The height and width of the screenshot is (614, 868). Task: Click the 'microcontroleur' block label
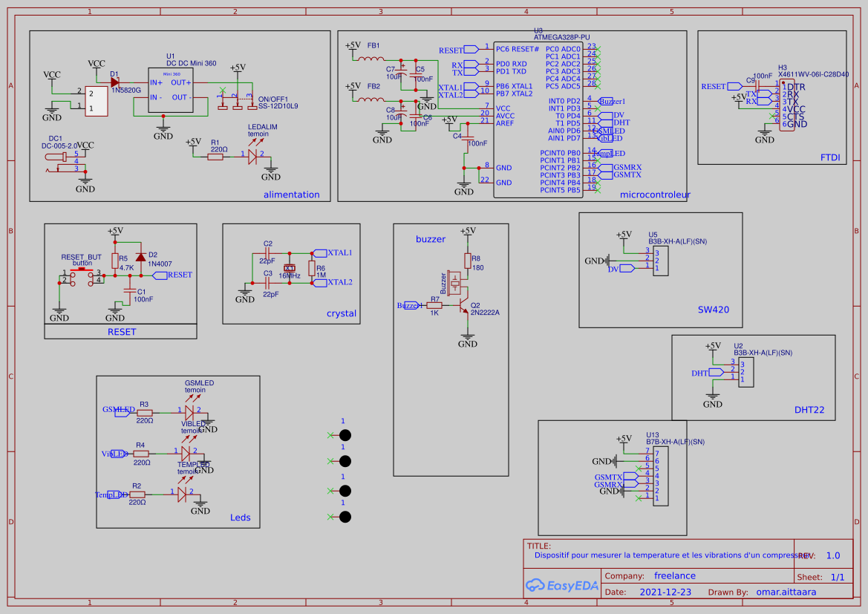(x=655, y=195)
